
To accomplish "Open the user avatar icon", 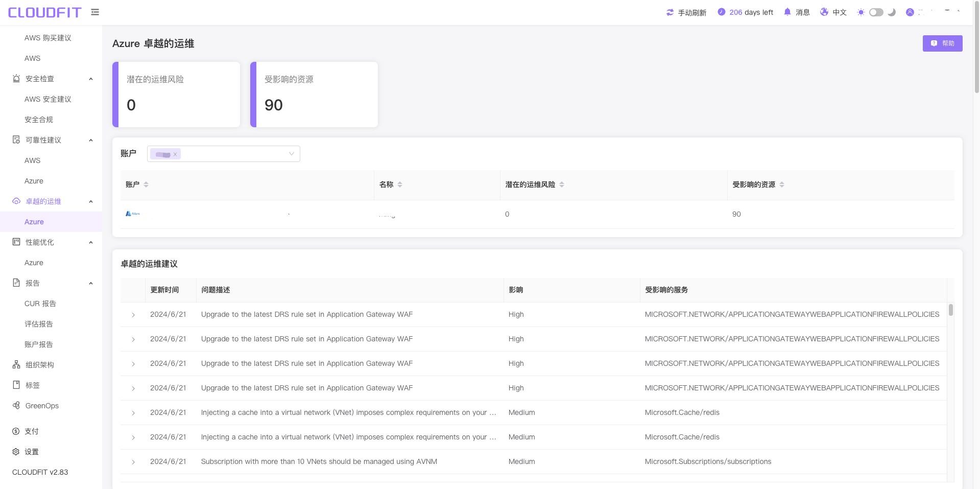I will (910, 12).
